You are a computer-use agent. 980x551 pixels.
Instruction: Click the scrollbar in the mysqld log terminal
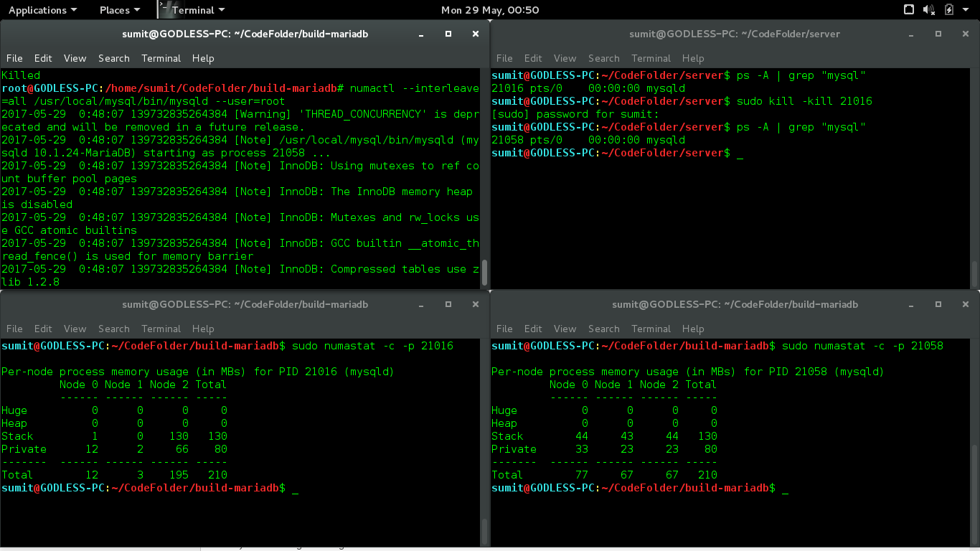click(x=484, y=272)
